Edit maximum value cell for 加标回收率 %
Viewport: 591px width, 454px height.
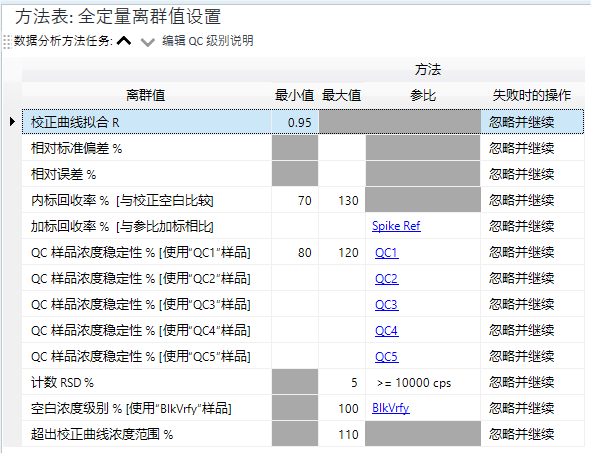[x=342, y=226]
